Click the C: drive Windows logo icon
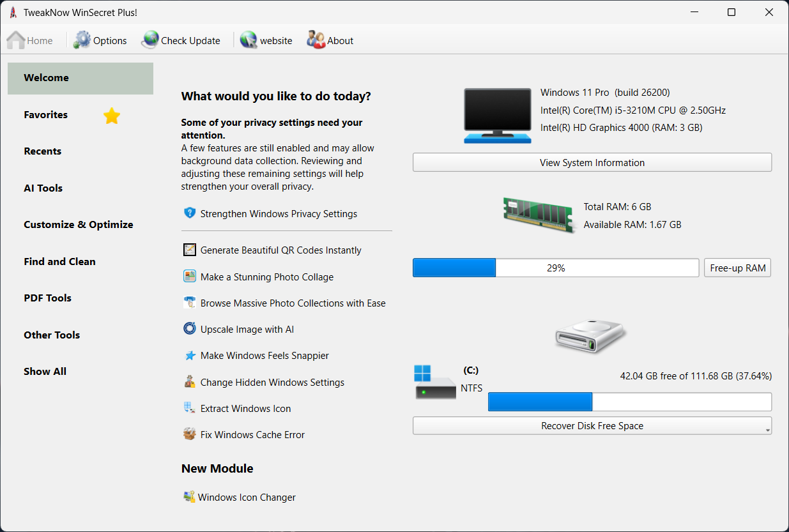789x532 pixels. point(422,373)
